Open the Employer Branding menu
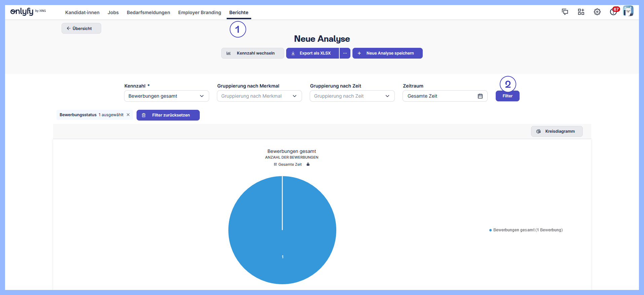Screen dimensions: 644x295 tap(199, 12)
